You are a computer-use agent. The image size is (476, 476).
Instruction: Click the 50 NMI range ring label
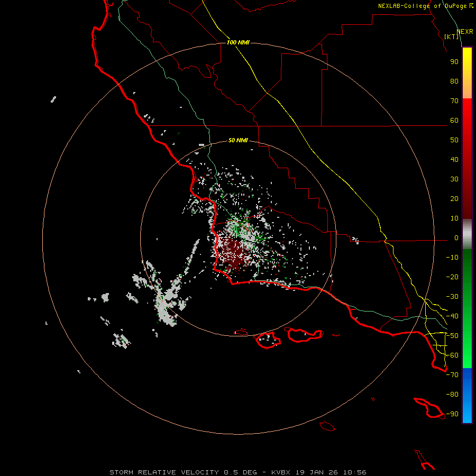pos(238,140)
